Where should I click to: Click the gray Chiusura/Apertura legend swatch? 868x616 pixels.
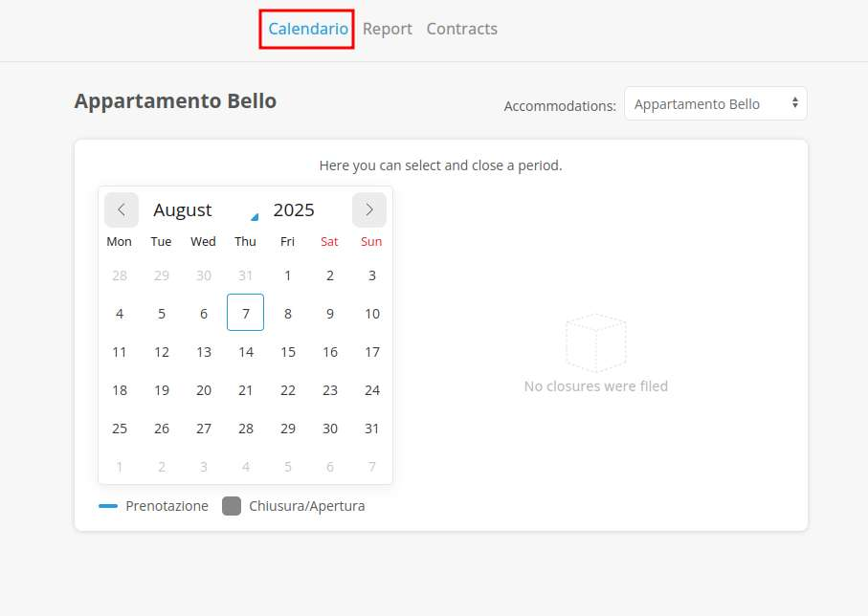(232, 506)
